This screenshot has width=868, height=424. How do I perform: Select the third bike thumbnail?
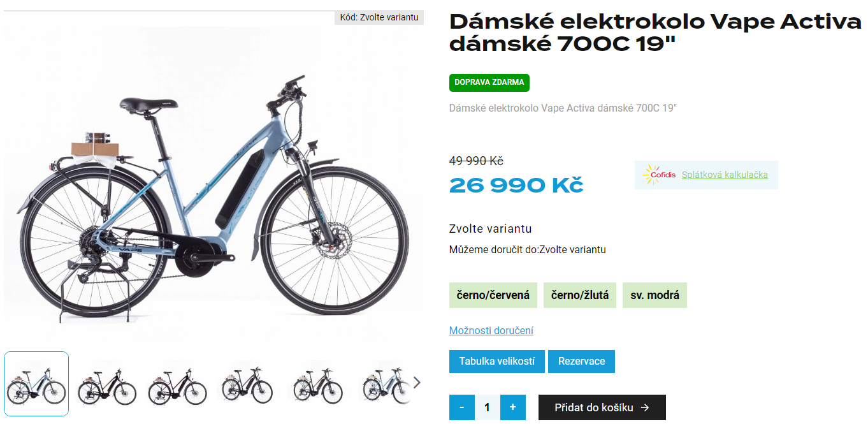click(178, 384)
